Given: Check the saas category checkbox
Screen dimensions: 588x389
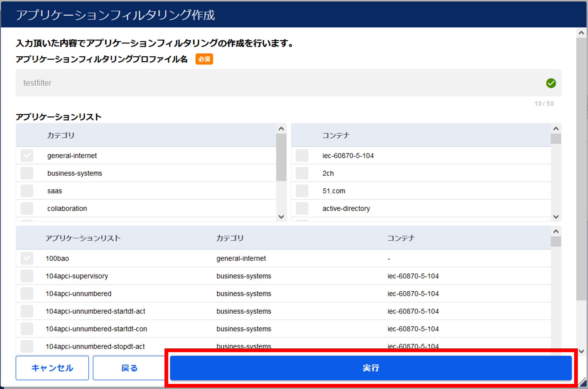Looking at the screenshot, I should 27,191.
